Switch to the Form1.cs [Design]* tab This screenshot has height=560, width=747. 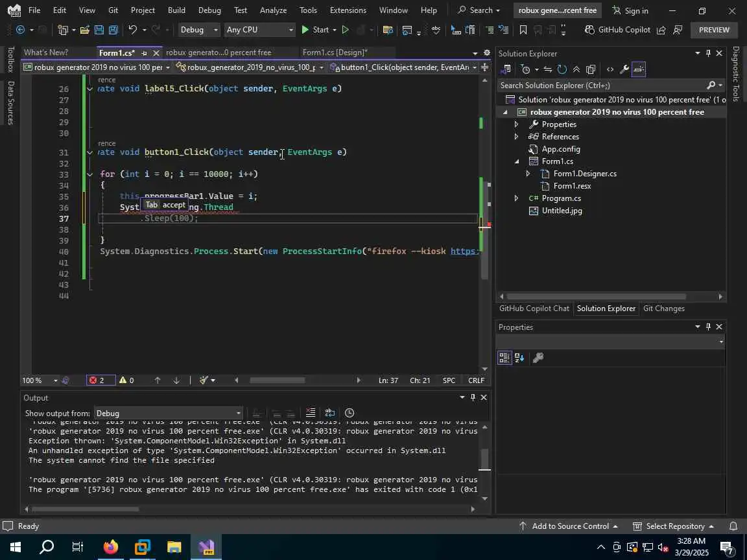[335, 53]
